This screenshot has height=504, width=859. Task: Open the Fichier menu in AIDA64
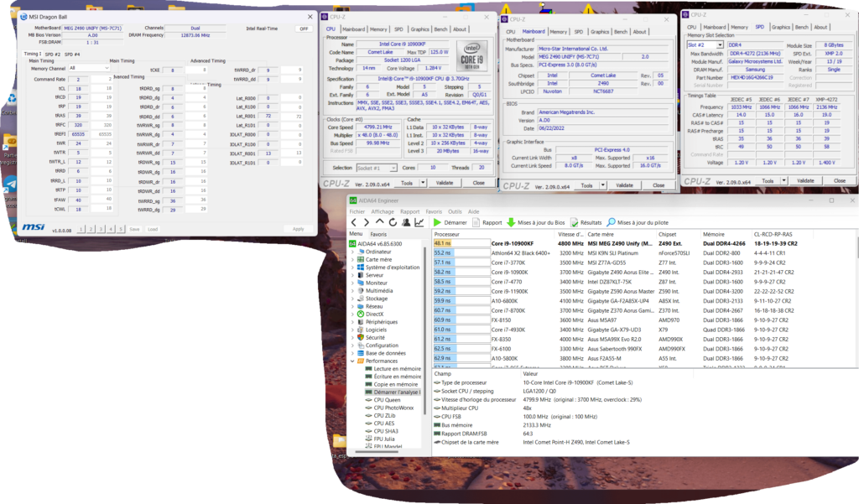point(357,211)
